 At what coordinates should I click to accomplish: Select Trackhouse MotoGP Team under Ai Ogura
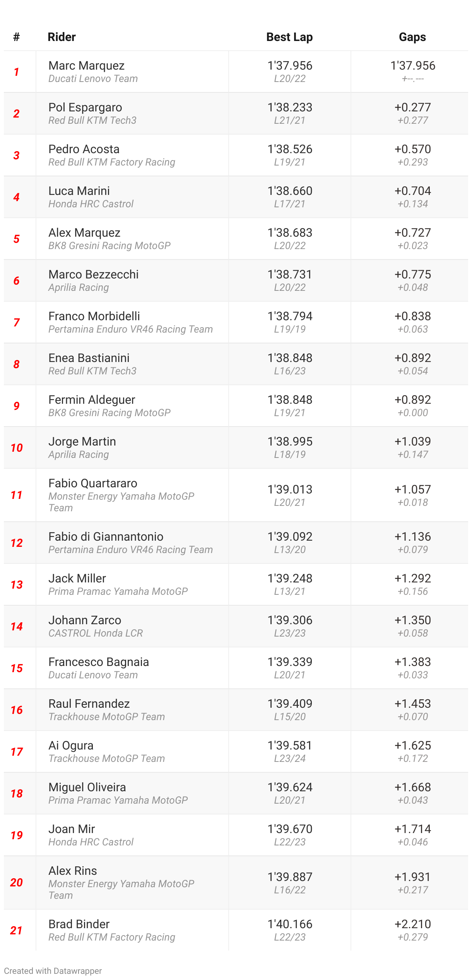(x=106, y=758)
